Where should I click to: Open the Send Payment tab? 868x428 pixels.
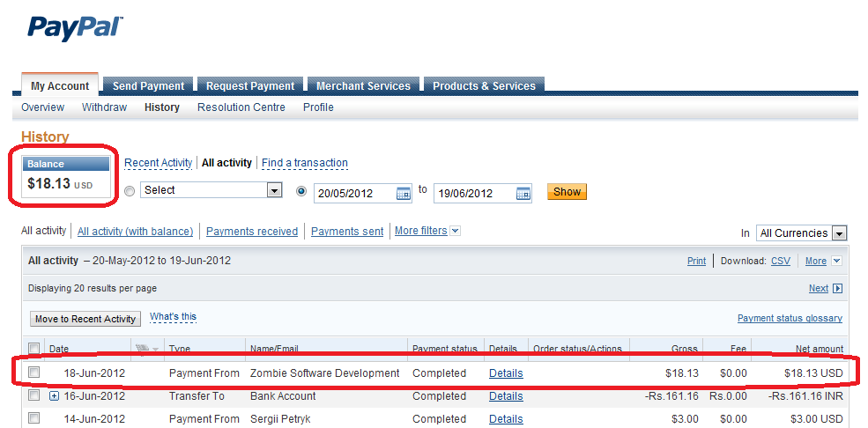(x=148, y=85)
